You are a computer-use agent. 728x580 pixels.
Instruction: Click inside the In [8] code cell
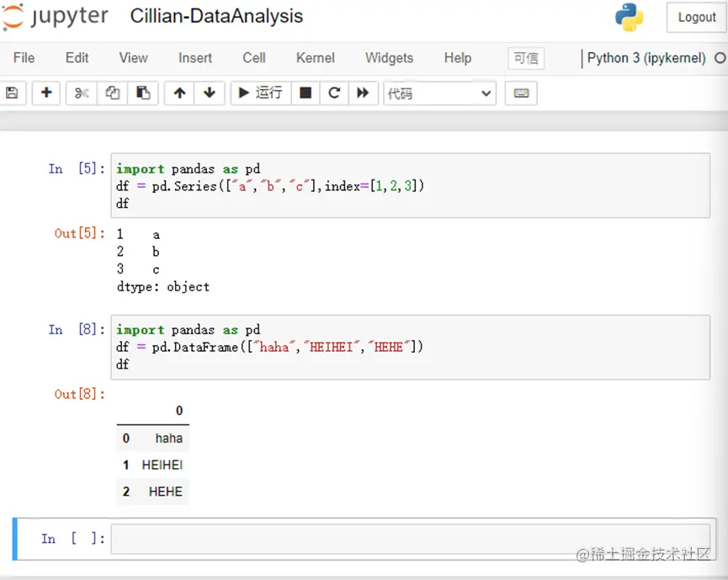[x=410, y=347]
